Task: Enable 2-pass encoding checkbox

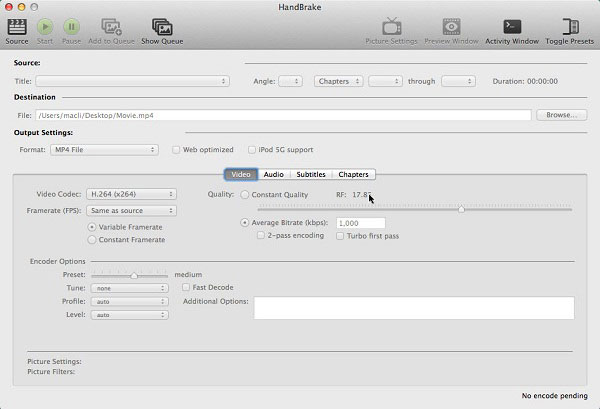Action: click(x=261, y=235)
